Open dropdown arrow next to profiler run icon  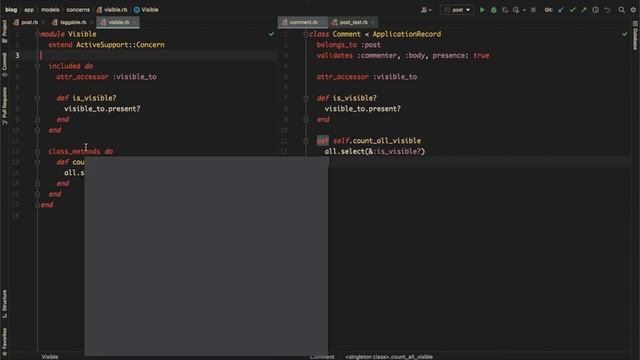click(x=524, y=10)
